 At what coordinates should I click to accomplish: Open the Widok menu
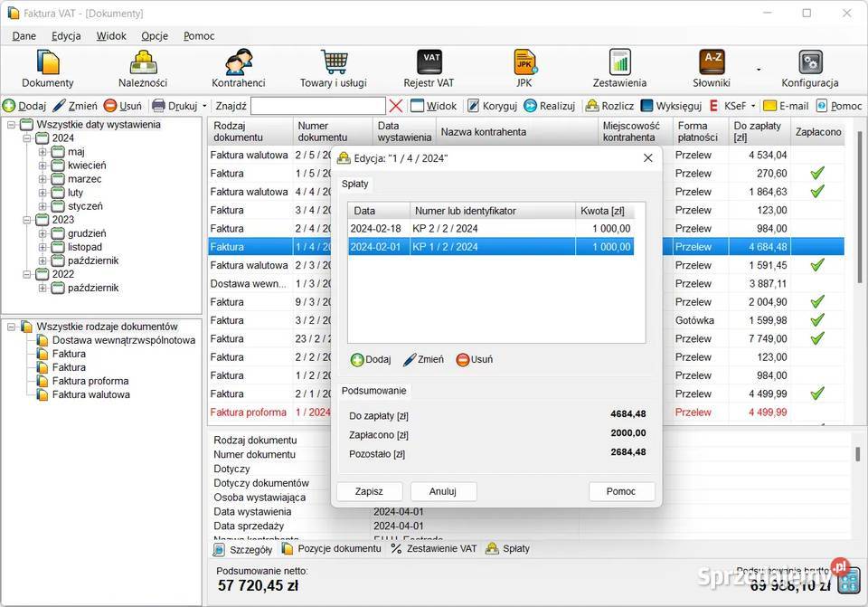111,36
